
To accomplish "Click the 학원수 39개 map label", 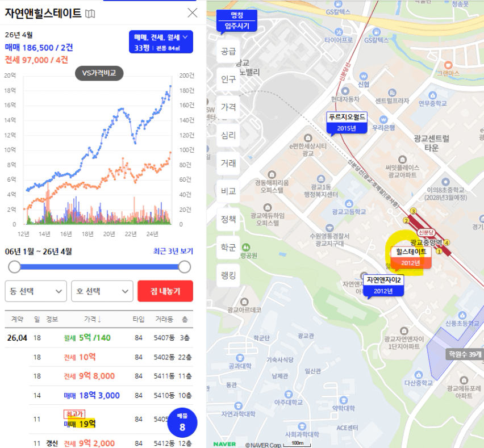I will click(465, 354).
